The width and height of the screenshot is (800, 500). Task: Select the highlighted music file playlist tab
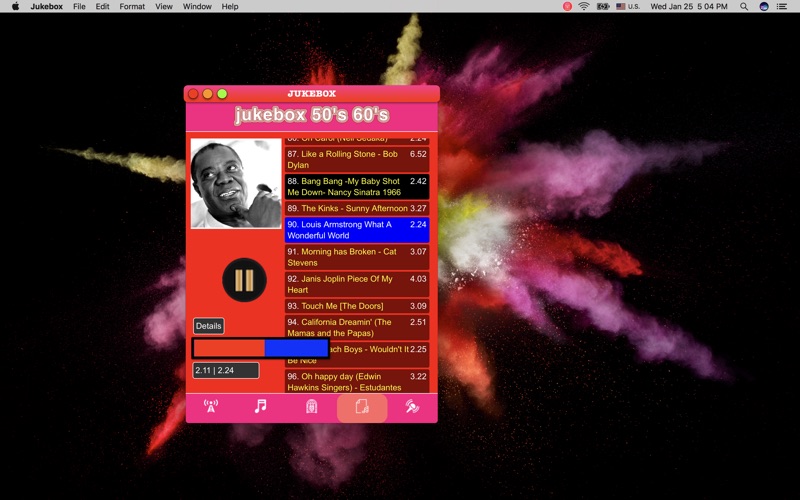[x=362, y=408]
